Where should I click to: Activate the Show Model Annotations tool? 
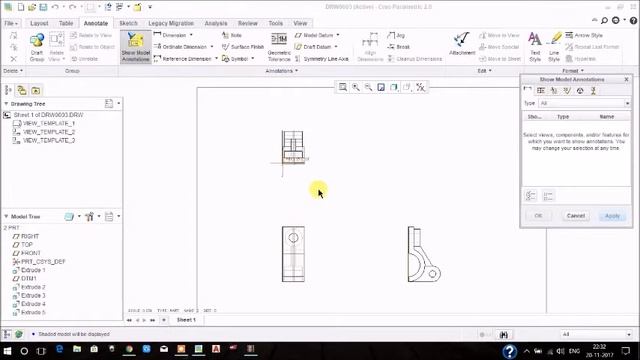[x=136, y=47]
